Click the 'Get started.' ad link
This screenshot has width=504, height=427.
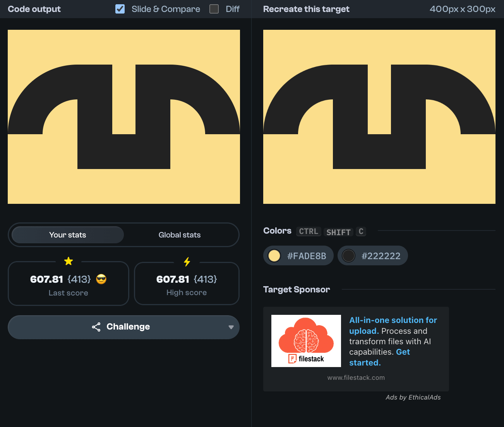click(x=403, y=352)
